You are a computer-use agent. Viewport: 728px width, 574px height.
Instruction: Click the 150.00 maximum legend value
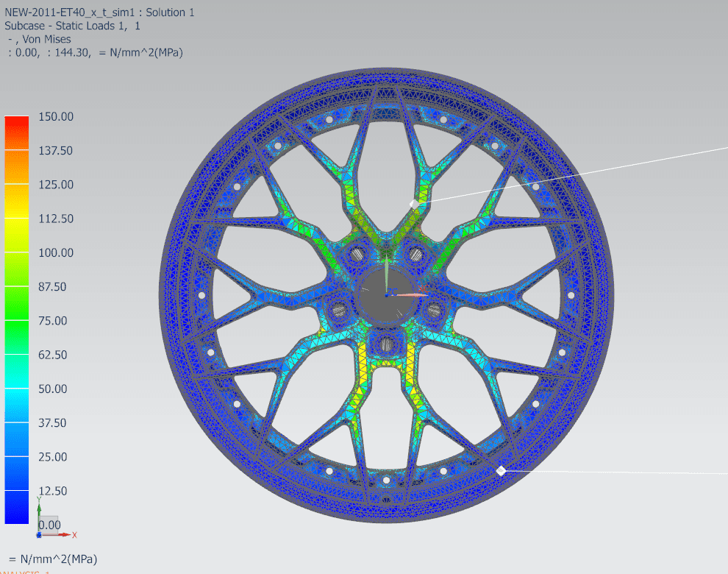point(56,116)
